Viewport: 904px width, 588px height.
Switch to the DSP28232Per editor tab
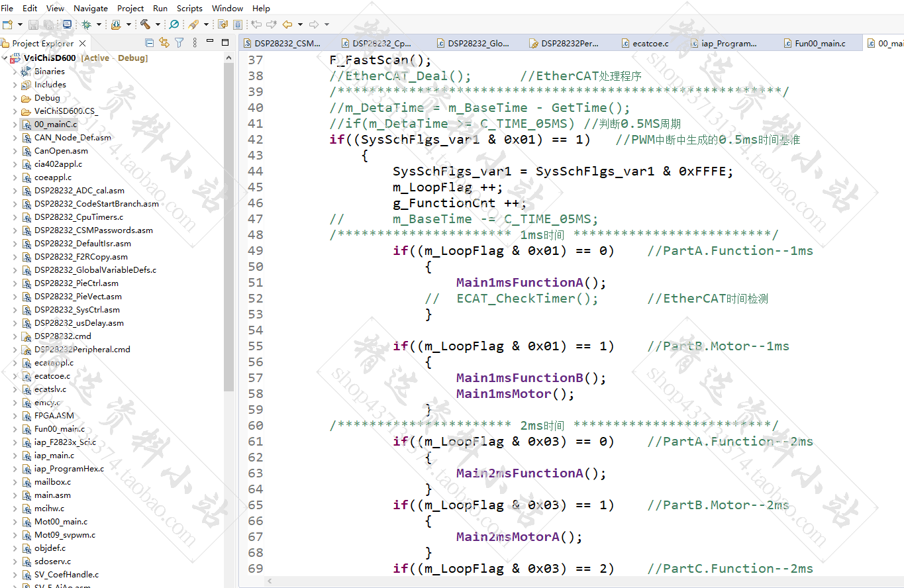[564, 43]
